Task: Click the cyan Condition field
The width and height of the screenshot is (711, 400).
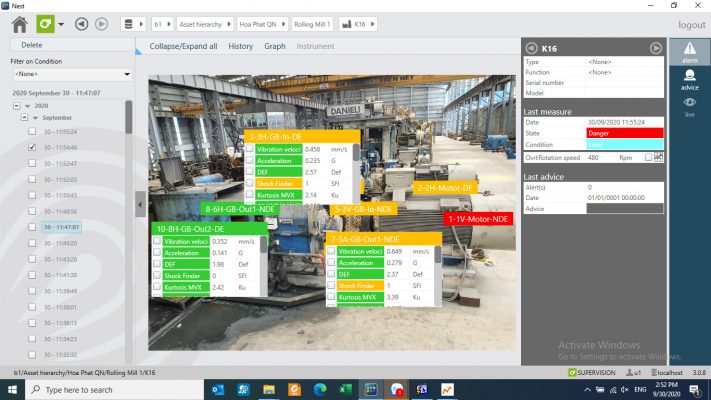Action: point(625,145)
